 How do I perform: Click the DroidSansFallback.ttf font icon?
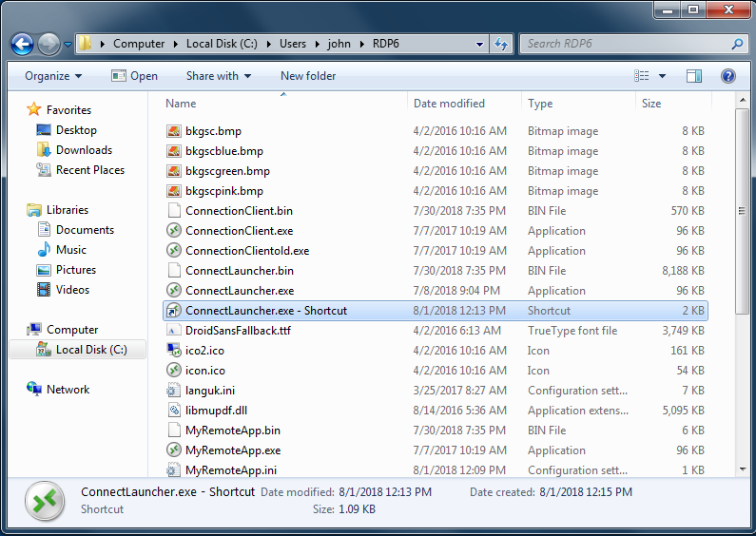(173, 331)
